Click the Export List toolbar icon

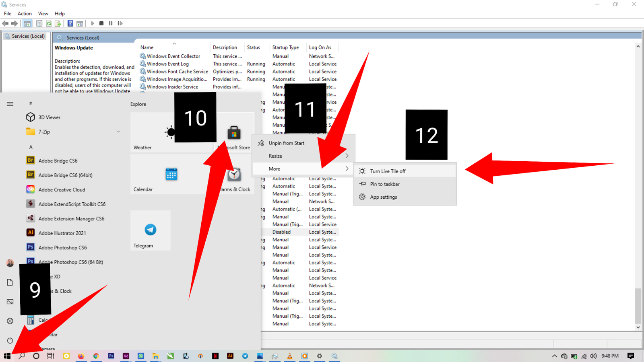[x=58, y=23]
